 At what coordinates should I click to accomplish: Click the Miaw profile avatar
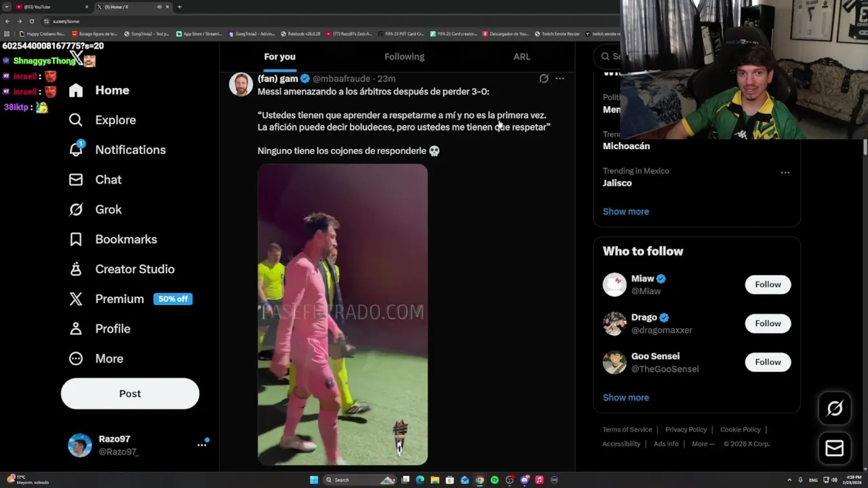click(x=614, y=285)
